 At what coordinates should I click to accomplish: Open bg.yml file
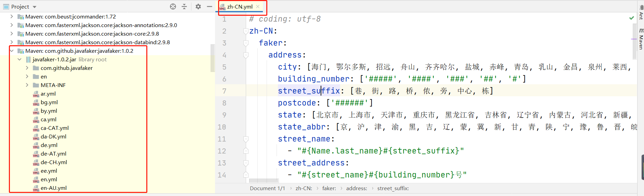click(x=49, y=102)
